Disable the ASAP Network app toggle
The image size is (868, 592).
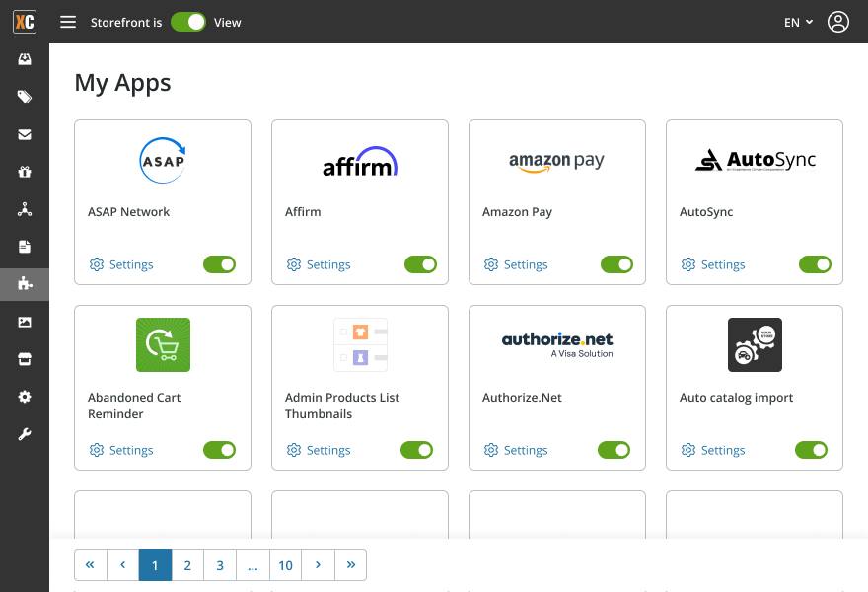tap(219, 264)
